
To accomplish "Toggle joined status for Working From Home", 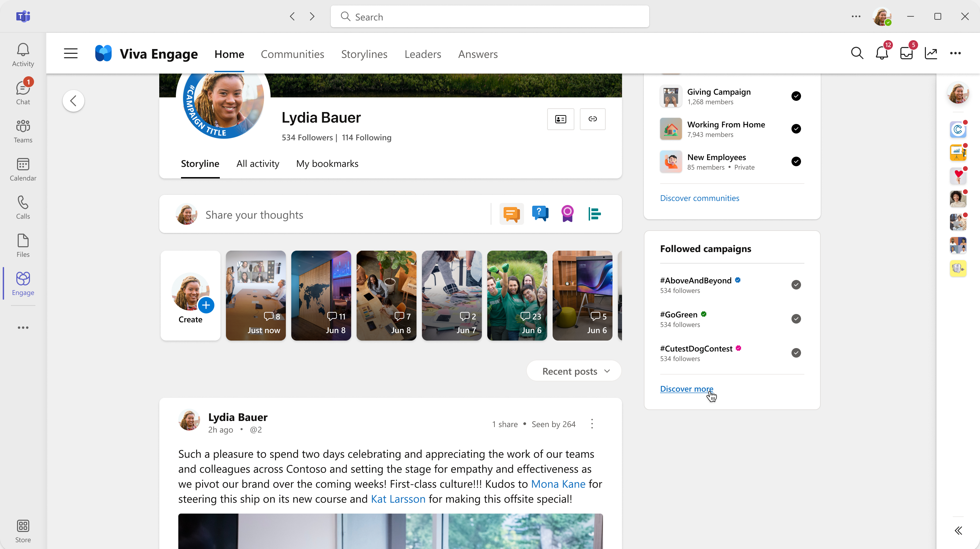I will pyautogui.click(x=796, y=129).
